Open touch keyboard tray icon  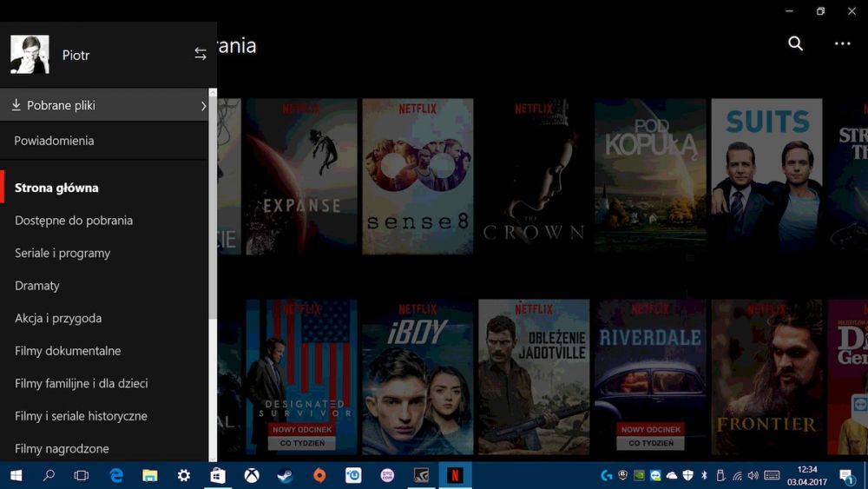772,475
